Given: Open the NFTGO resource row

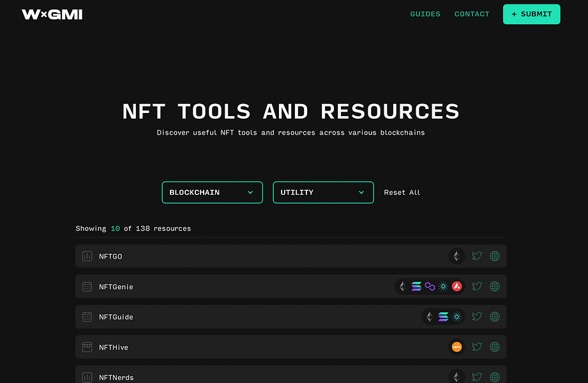Looking at the screenshot, I should (290, 256).
